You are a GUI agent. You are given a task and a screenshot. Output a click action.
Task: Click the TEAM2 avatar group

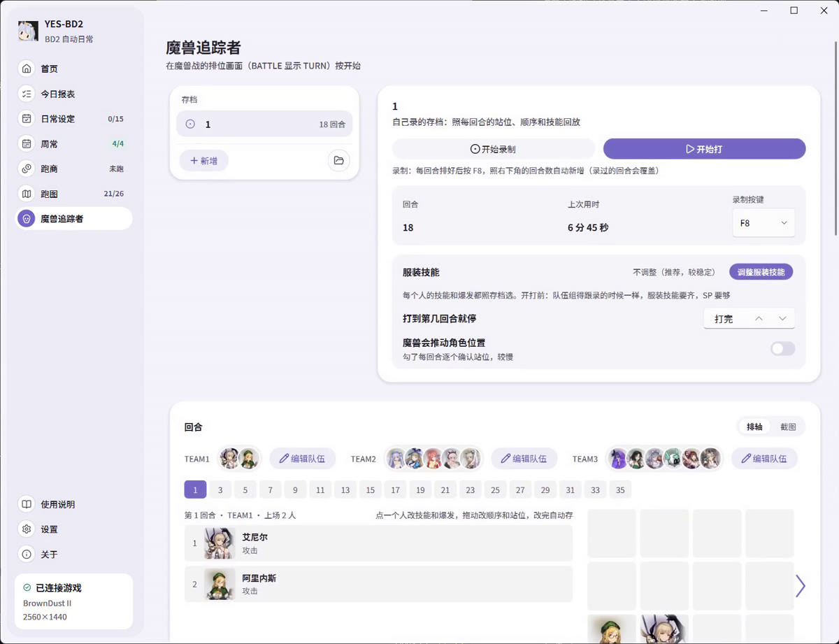tap(433, 459)
